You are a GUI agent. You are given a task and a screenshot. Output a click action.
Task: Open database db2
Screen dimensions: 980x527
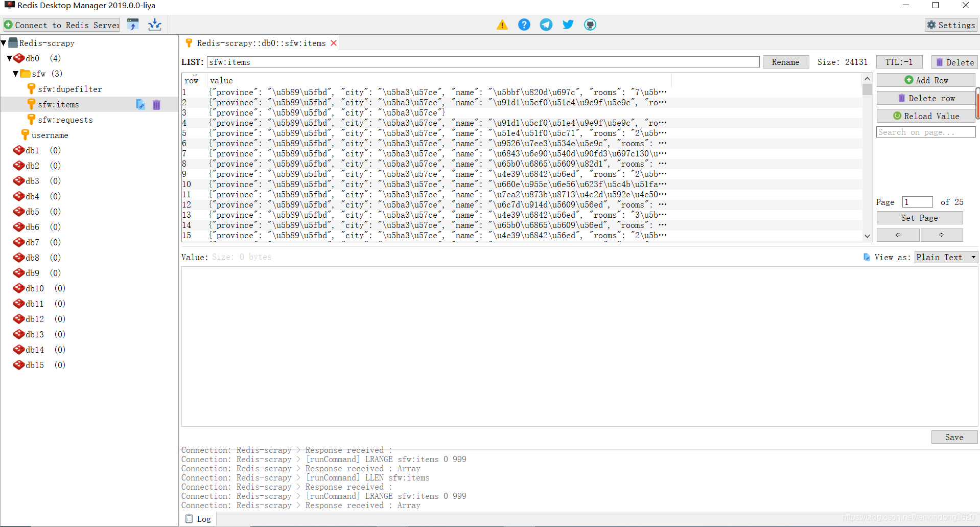[32, 166]
